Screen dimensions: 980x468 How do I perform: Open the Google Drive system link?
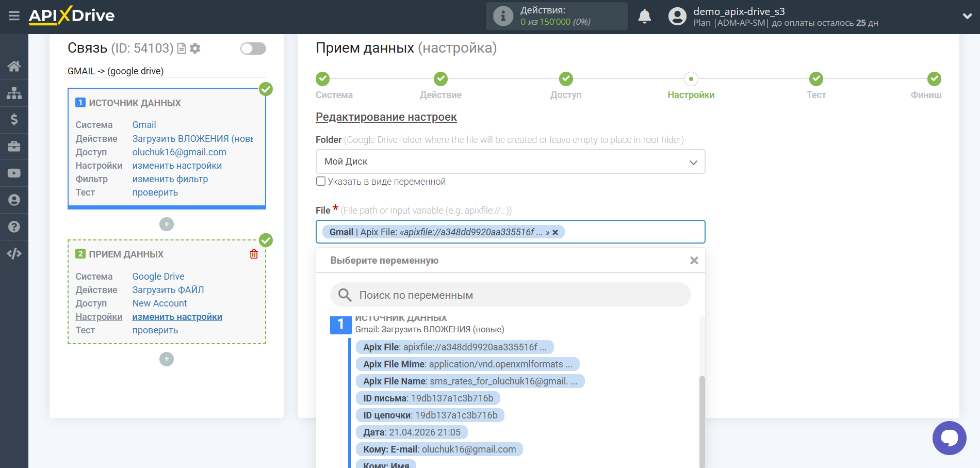pyautogui.click(x=158, y=277)
